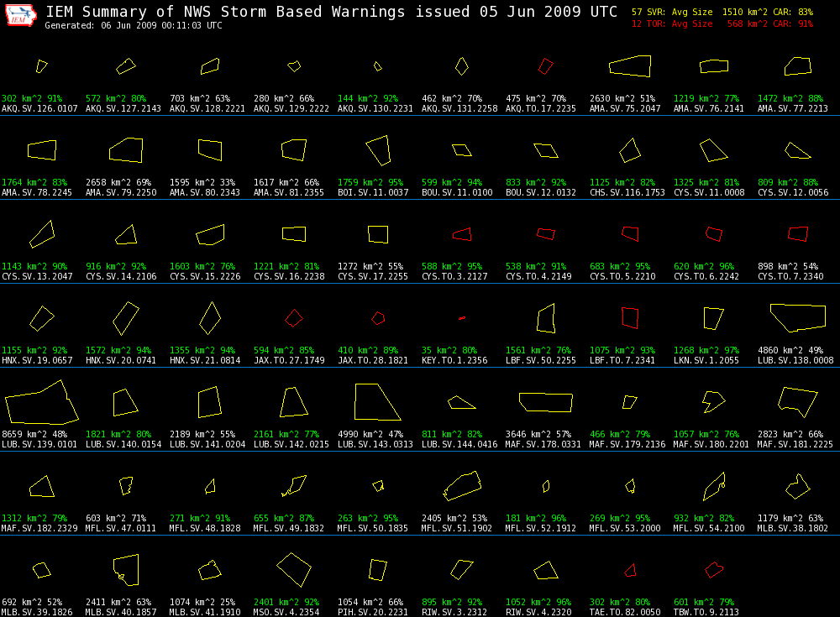This screenshot has height=617, width=840.
Task: Click the label 'BOU.SV.12.0132'
Action: (x=540, y=193)
